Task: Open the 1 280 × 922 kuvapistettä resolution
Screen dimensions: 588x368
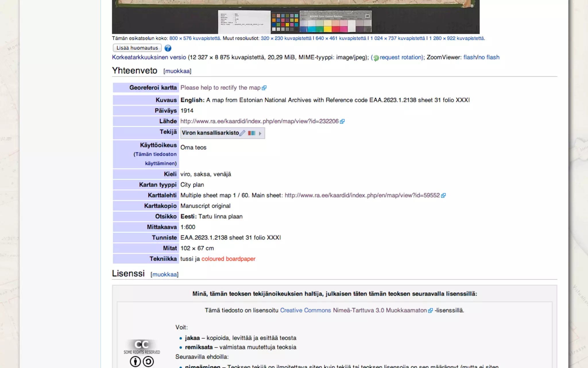Action: point(456,38)
